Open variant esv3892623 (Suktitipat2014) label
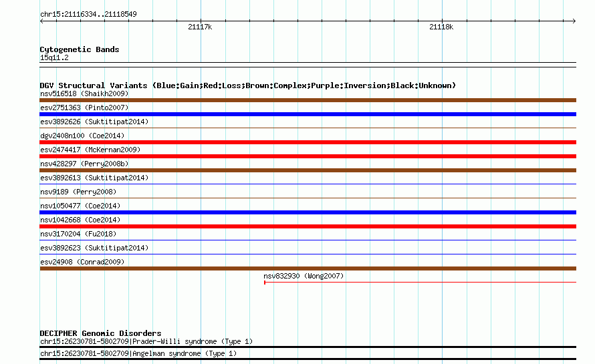Screen dimensions: 595x364 94,248
